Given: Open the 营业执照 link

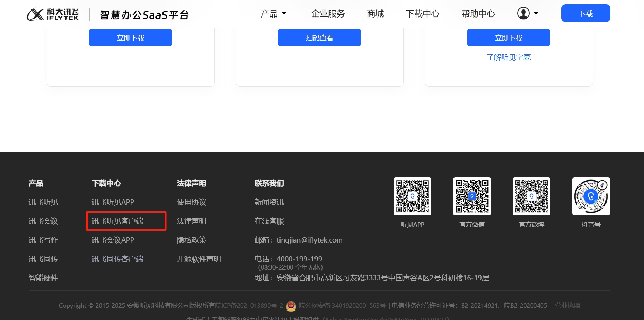Looking at the screenshot, I should [568, 306].
